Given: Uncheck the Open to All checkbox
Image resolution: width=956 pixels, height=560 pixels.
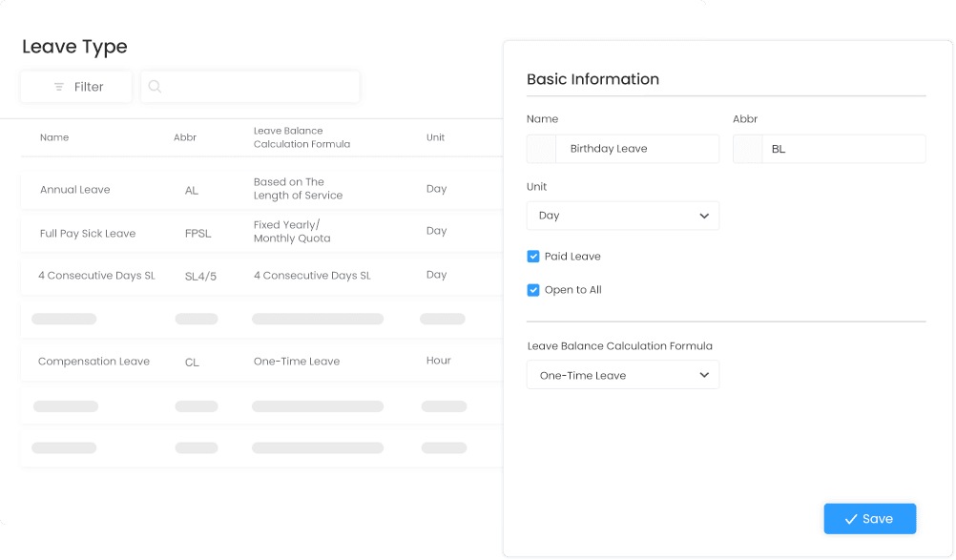Looking at the screenshot, I should (x=533, y=290).
